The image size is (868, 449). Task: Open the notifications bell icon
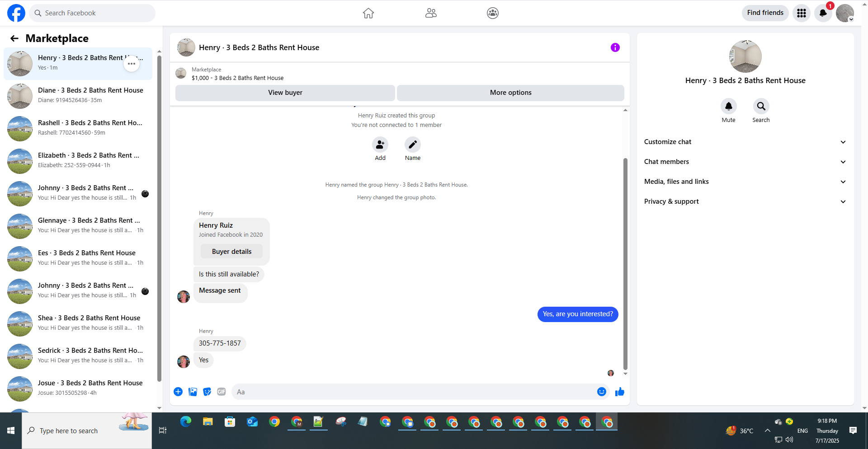pos(823,13)
